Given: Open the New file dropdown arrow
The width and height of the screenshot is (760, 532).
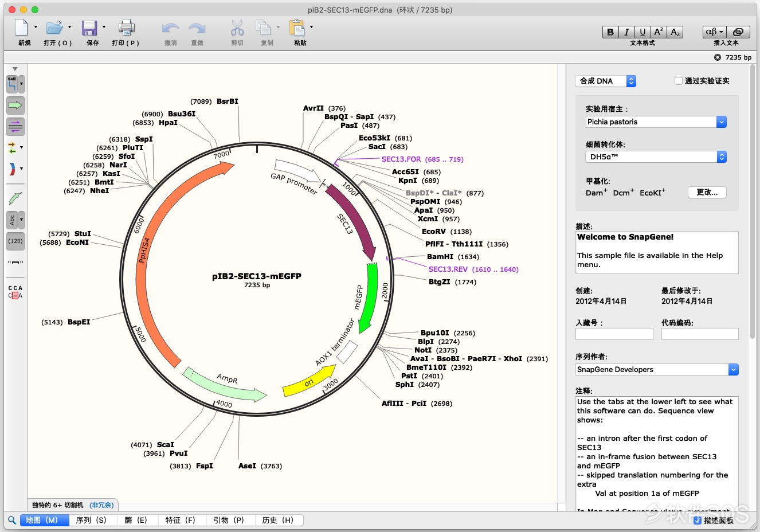Looking at the screenshot, I should pyautogui.click(x=36, y=27).
